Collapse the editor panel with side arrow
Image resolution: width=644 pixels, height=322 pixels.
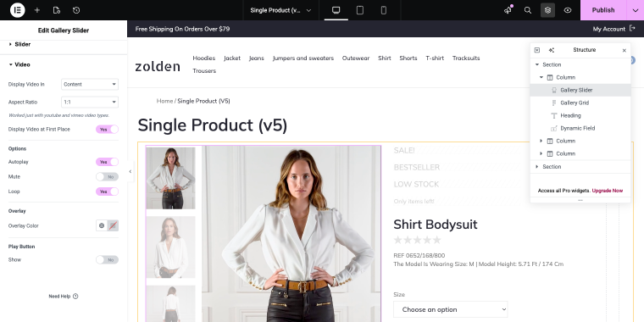coord(130,172)
